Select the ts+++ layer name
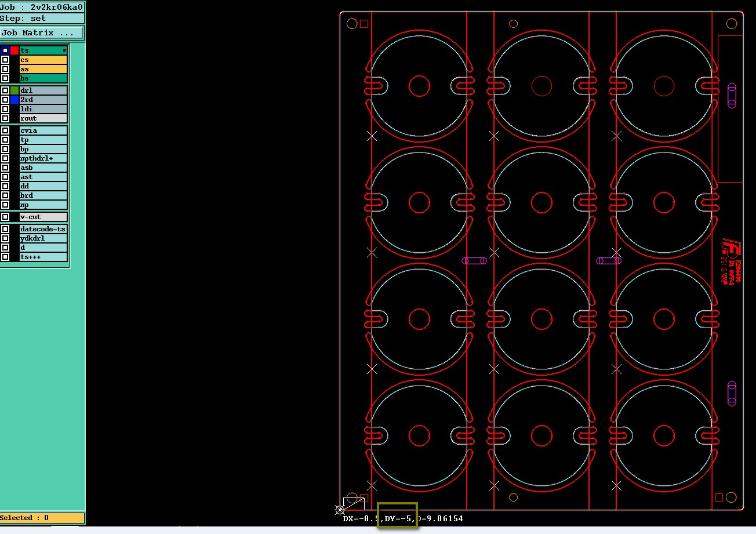 pyautogui.click(x=43, y=257)
